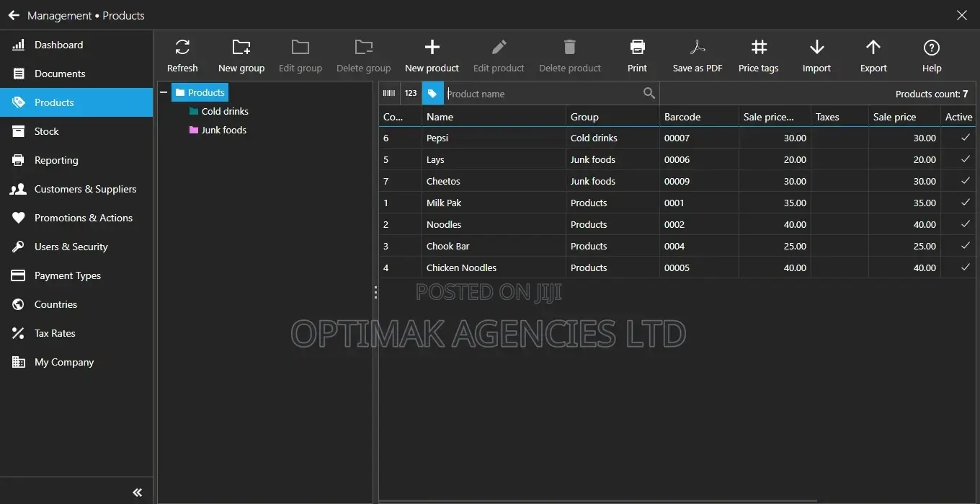Click barcode 00007 cell

tap(699, 138)
